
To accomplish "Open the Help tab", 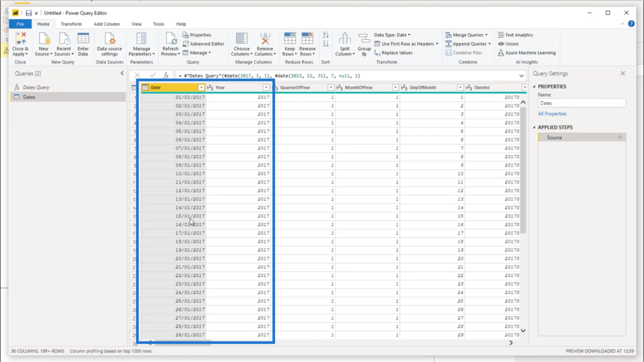I will tap(181, 24).
